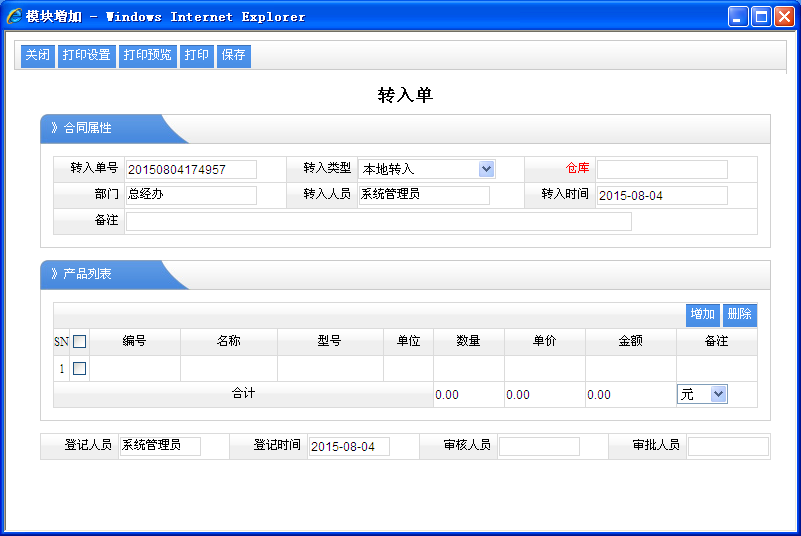This screenshot has height=536, width=801.
Task: Click the Internet Explorer title bar icon
Action: (x=14, y=16)
